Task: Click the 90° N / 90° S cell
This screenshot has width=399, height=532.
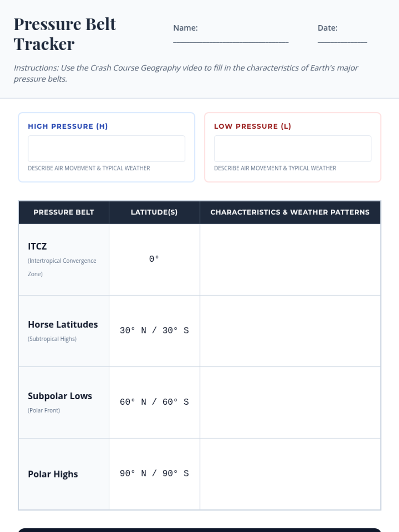Action: [x=154, y=473]
